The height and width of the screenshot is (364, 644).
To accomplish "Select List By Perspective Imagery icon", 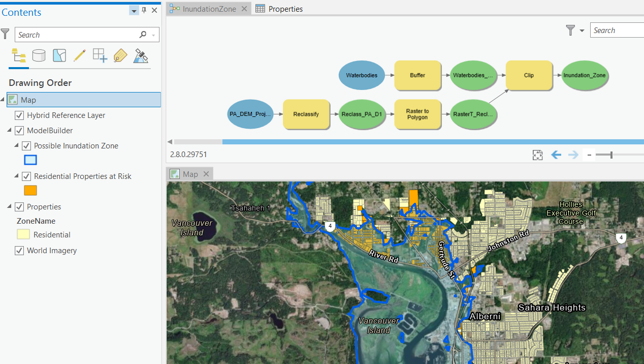I will 141,55.
